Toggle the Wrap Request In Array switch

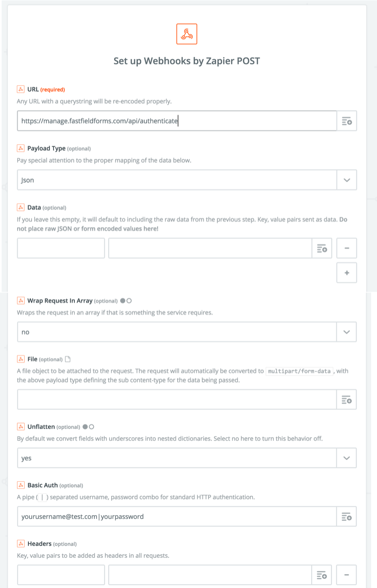pos(126,301)
